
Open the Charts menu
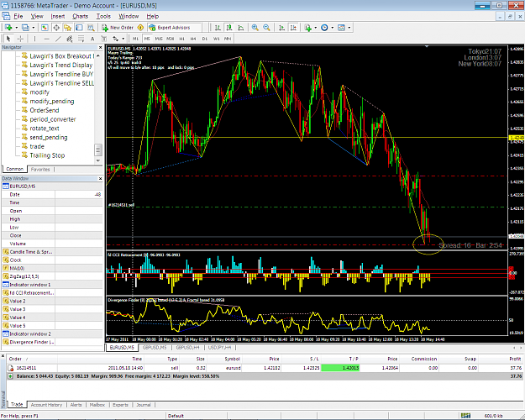[x=81, y=16]
